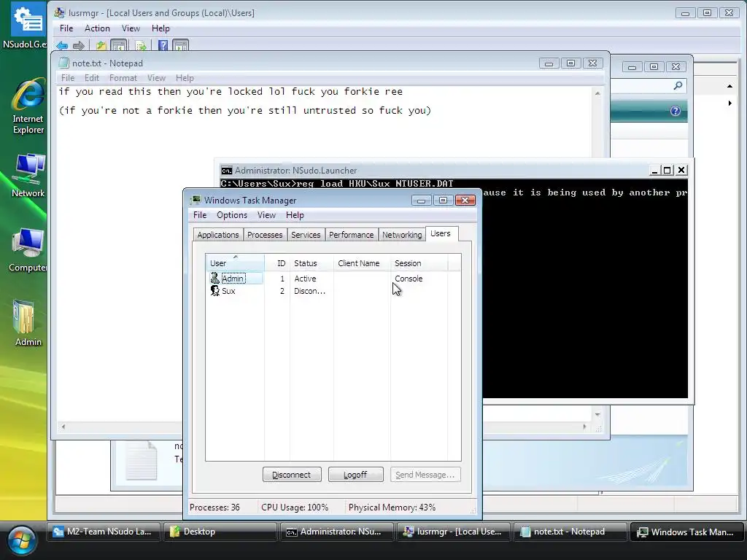Click the Forward arrow in lusrmgr toolbar
This screenshot has height=560, width=747.
point(79,46)
